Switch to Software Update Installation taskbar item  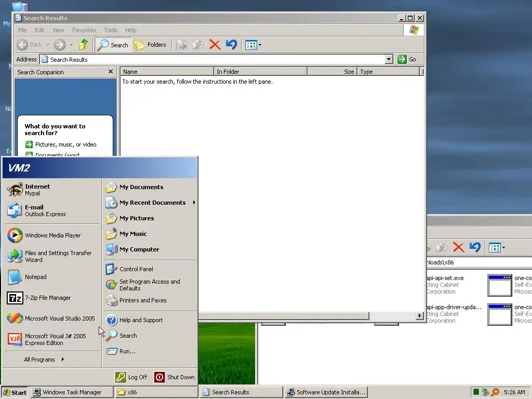(x=326, y=392)
